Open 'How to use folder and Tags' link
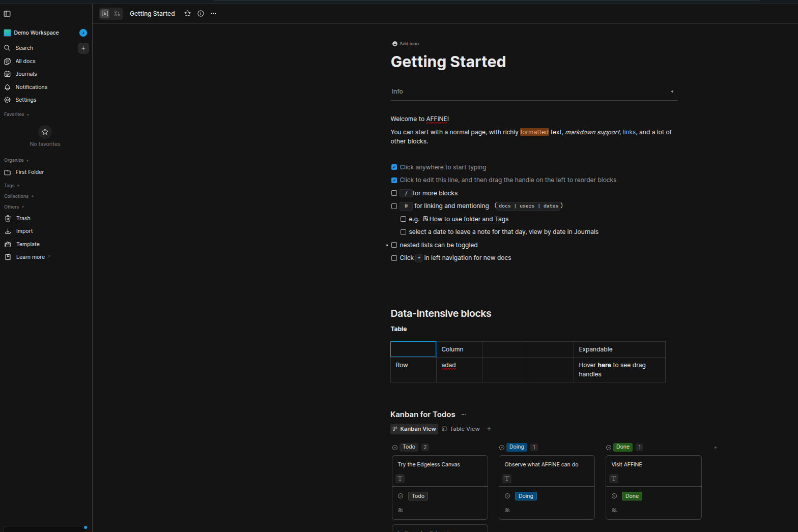The width and height of the screenshot is (798, 532). click(468, 219)
